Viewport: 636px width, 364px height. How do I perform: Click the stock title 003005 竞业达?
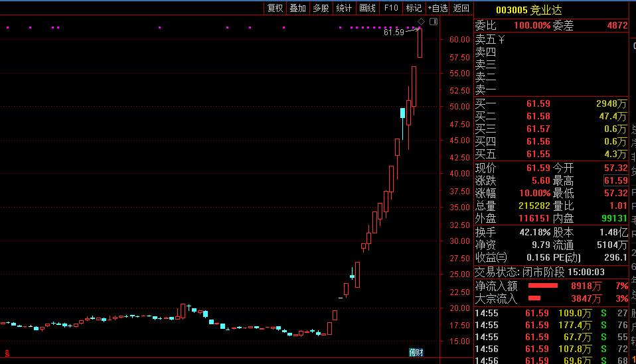coord(529,10)
